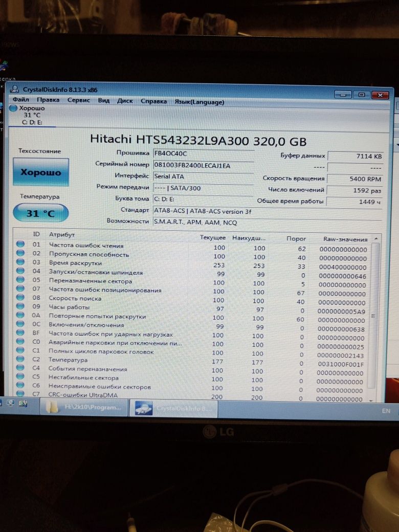399x532 pixels.
Task: Open the Язык(Language) menu
Action: click(199, 102)
